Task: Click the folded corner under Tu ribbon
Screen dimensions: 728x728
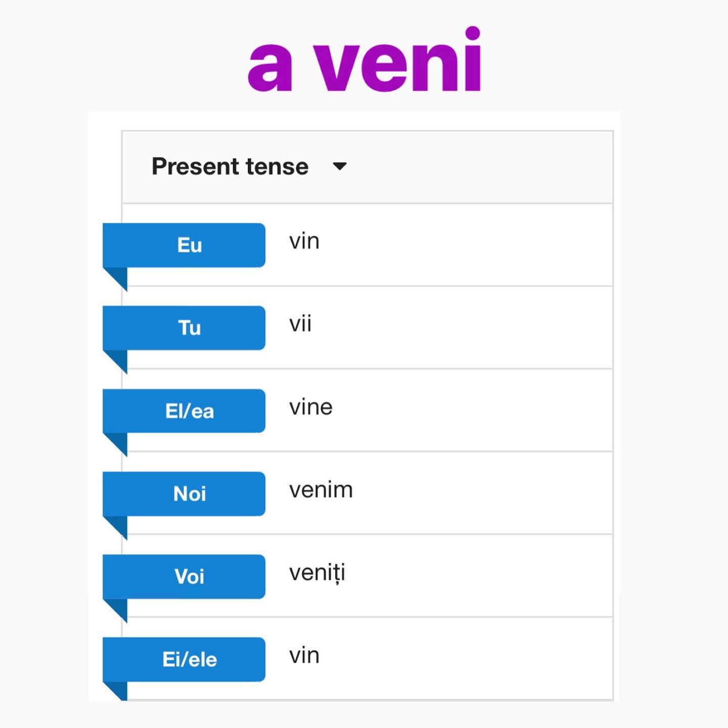Action: coord(115,362)
